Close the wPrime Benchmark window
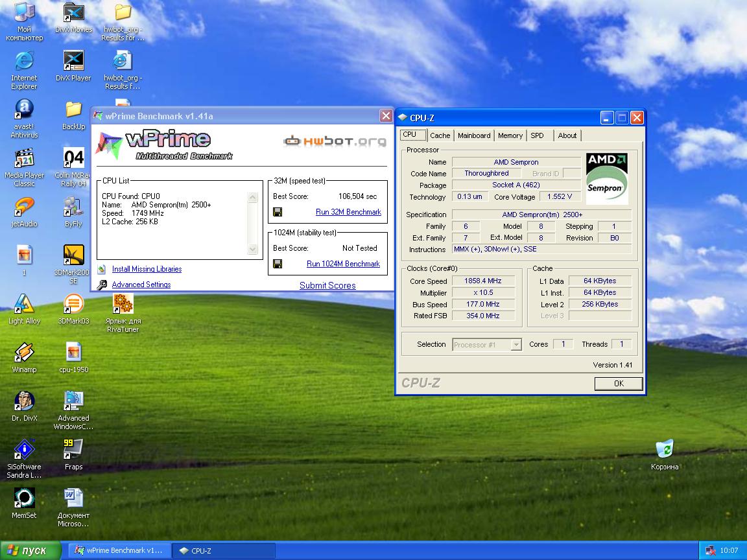 (386, 116)
